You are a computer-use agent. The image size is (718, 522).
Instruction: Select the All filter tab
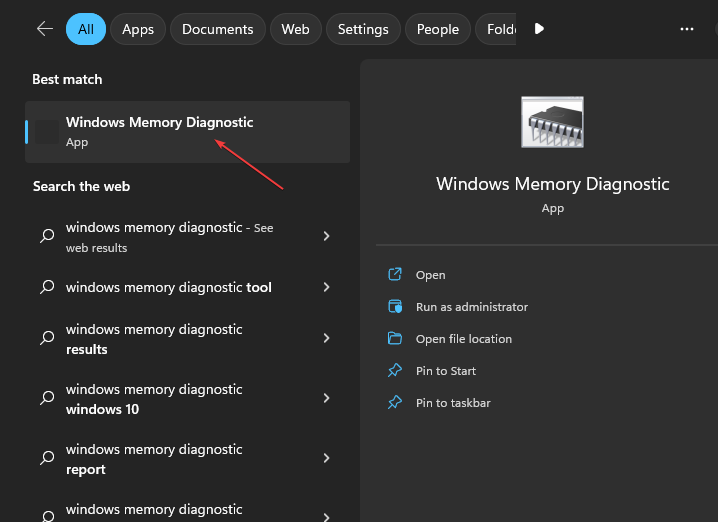point(86,29)
